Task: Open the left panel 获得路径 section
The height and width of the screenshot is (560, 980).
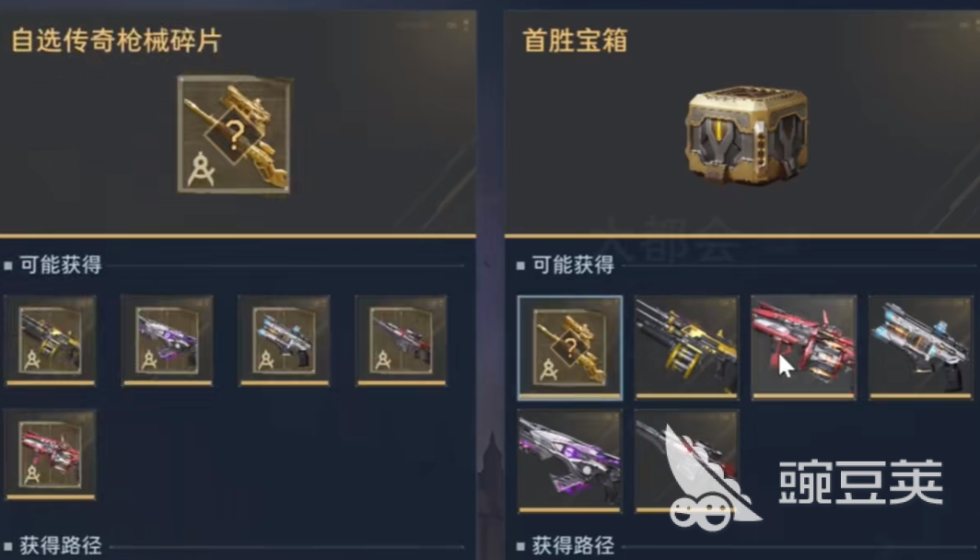Action: pyautogui.click(x=61, y=545)
